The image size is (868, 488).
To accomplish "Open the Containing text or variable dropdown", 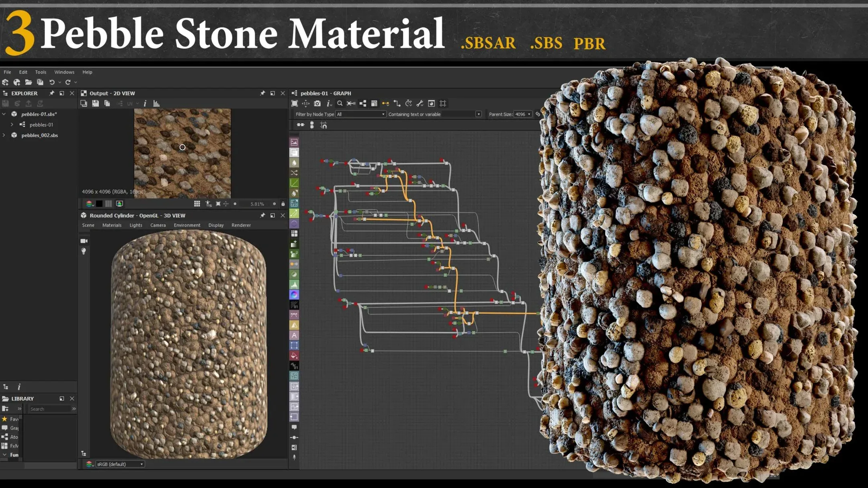I will click(x=478, y=114).
